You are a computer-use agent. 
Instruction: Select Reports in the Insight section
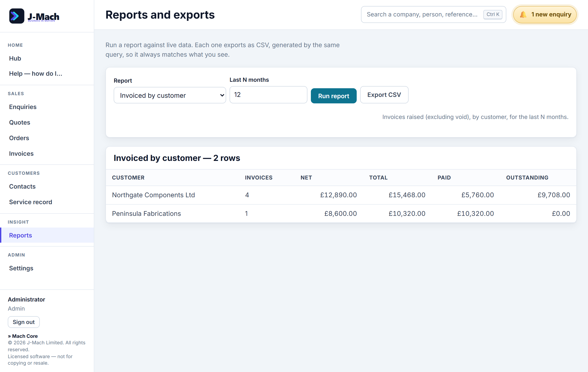click(47, 235)
